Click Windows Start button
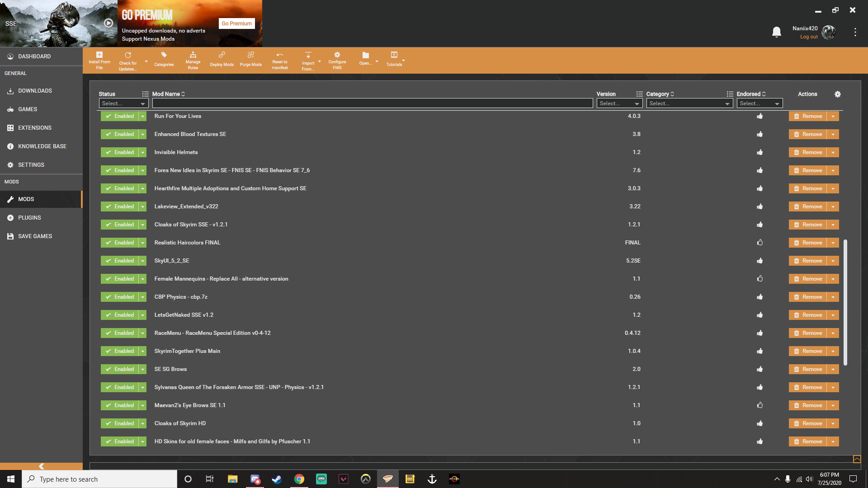This screenshot has height=488, width=868. point(11,479)
